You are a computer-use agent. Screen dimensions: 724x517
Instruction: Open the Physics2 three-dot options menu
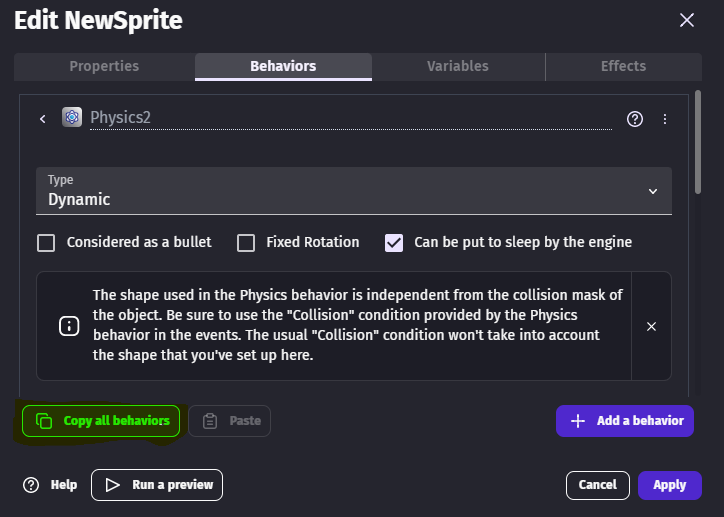(x=665, y=119)
